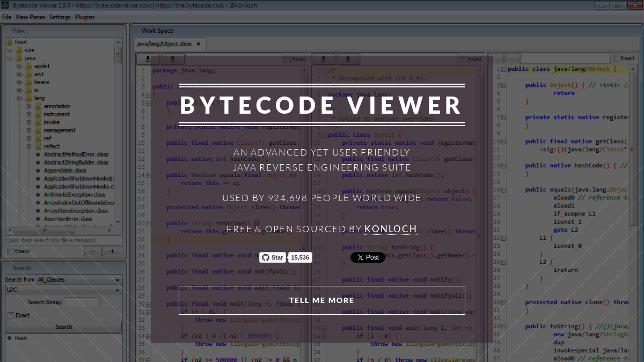Viewport: 644px width, 362px height.
Task: Click the down-arrow button in middle code pane
Action: click(324, 59)
